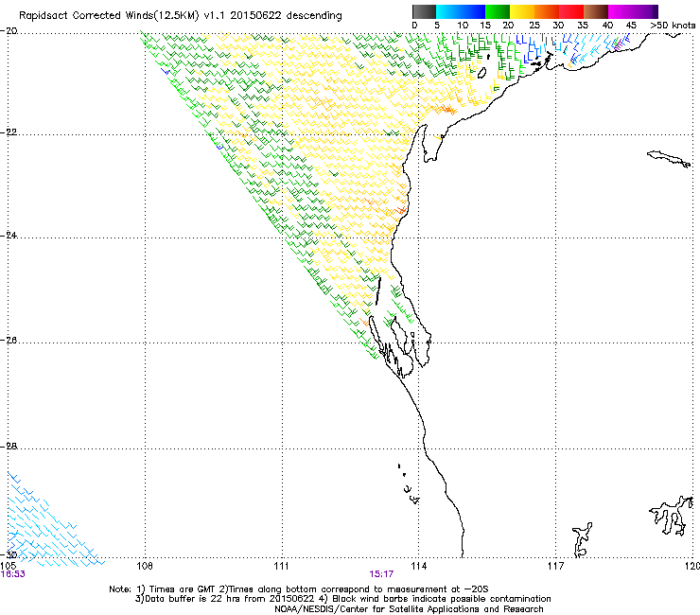Select the blue 10-15 knots legend color

[473, 11]
